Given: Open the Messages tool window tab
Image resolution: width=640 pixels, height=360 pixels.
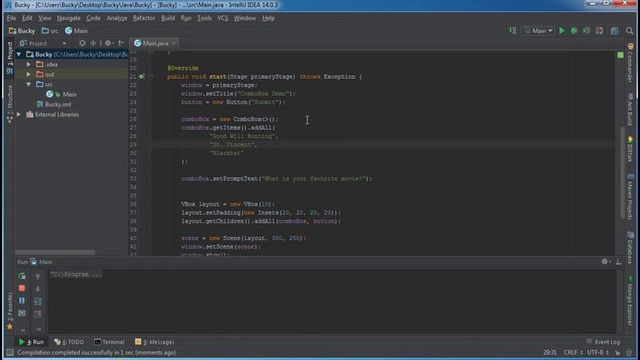Looking at the screenshot, I should [154, 342].
